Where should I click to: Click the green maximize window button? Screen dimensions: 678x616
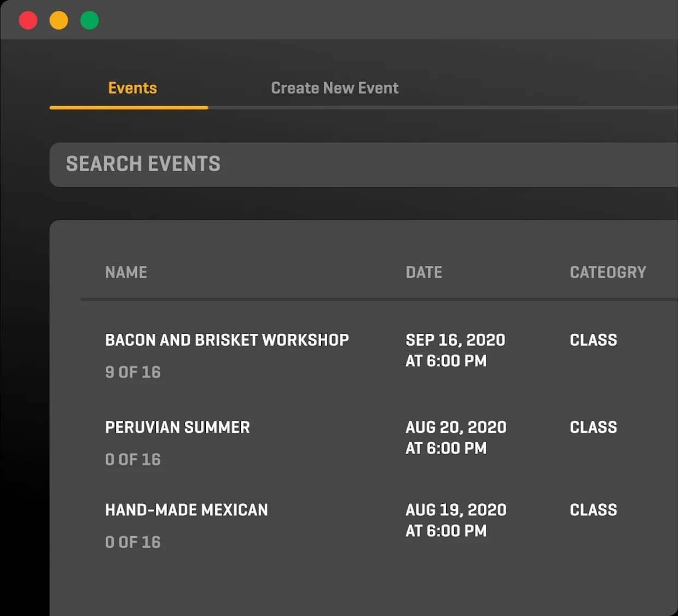(x=89, y=20)
